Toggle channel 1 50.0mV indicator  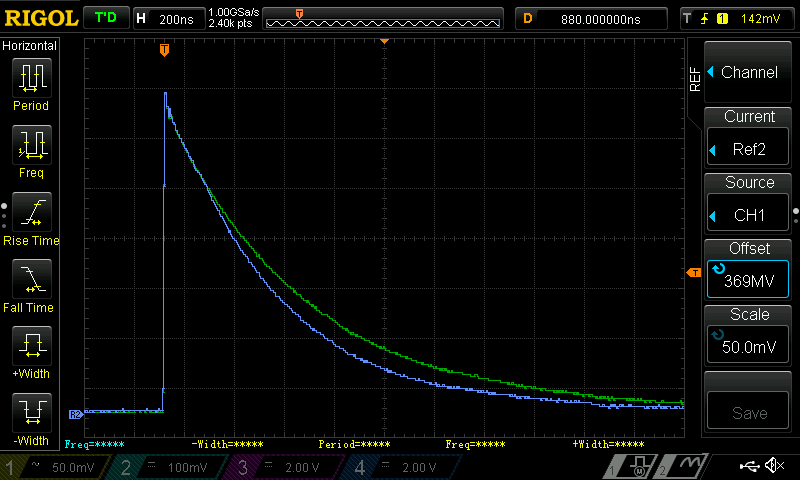click(58, 467)
